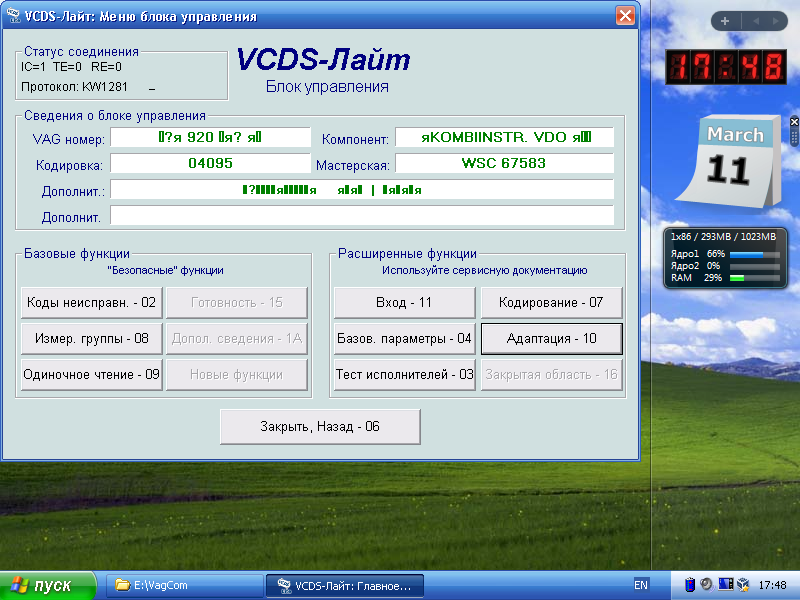The width and height of the screenshot is (800, 600).
Task: Open fault codes with Коды неисправн. - 02
Action: coord(92,303)
